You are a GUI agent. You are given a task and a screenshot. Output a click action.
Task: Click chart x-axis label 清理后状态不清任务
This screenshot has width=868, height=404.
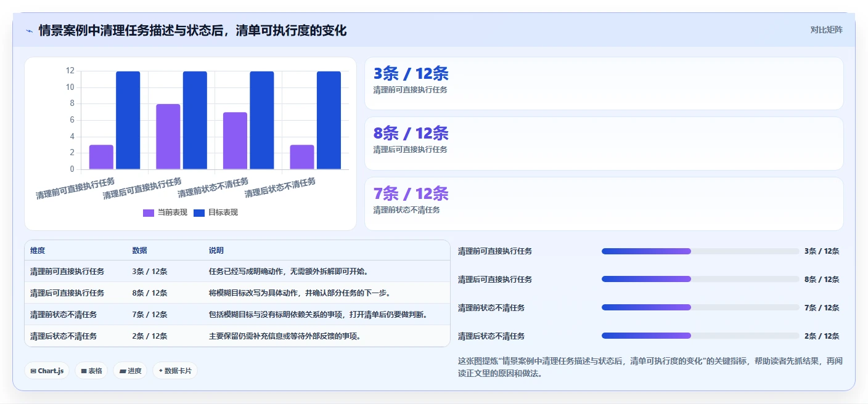280,188
